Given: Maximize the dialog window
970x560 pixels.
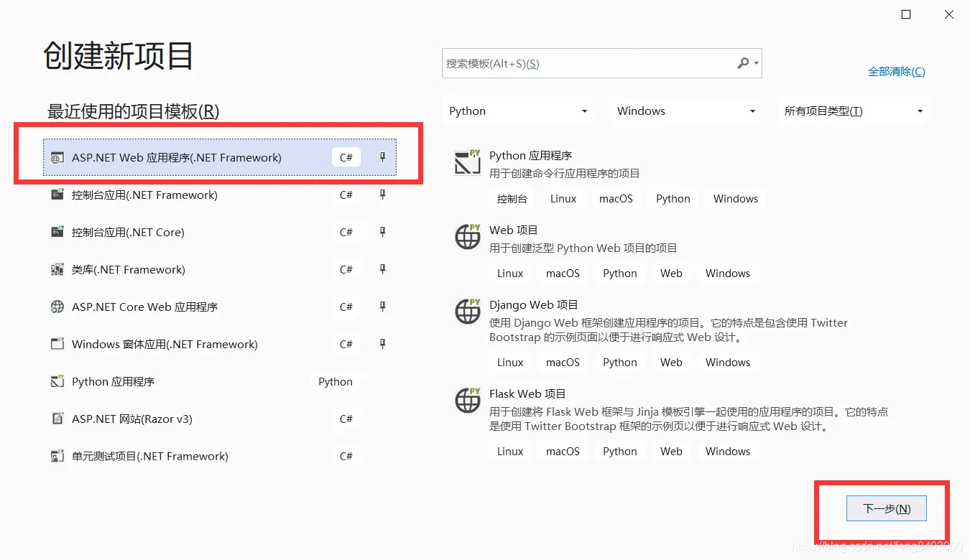Looking at the screenshot, I should pyautogui.click(x=906, y=14).
